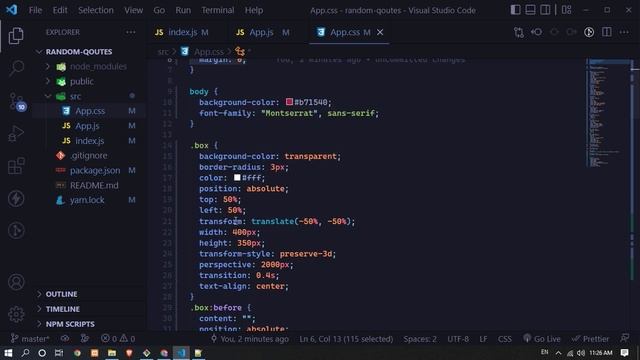Open index.js in the explorer tree

[x=89, y=141]
